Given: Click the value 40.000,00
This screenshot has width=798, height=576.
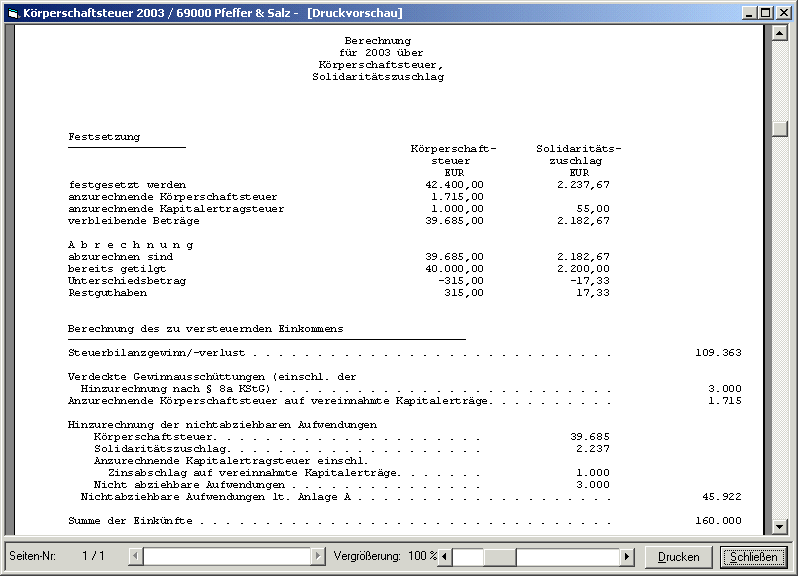Looking at the screenshot, I should click(x=454, y=269).
